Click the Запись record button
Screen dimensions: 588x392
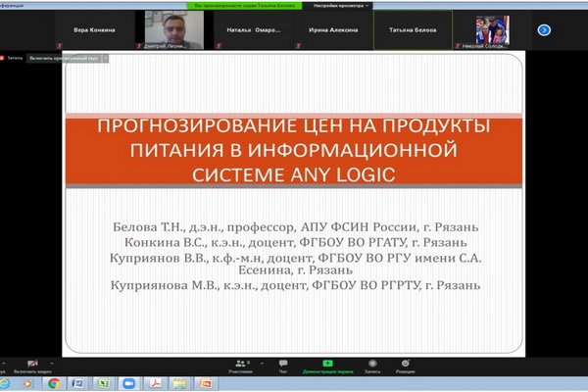pos(372,367)
